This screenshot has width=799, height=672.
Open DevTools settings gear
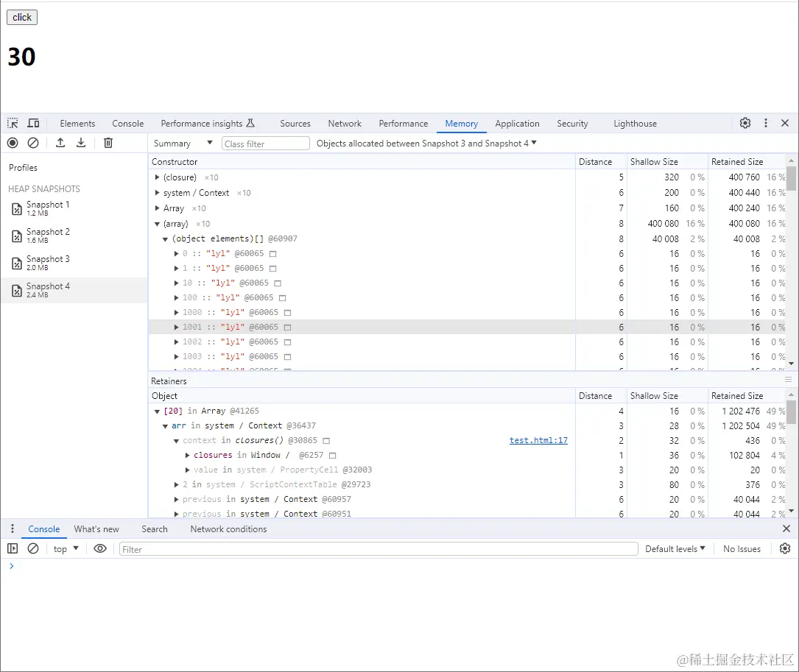(745, 124)
